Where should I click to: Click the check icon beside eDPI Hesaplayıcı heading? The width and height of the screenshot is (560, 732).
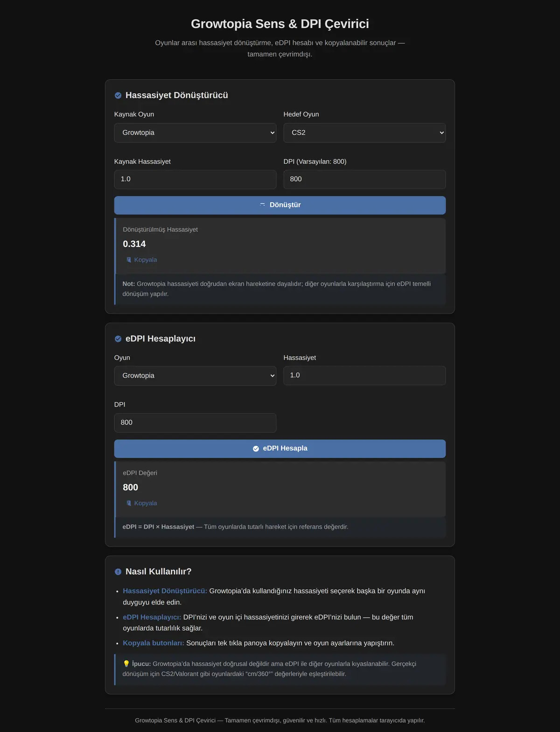click(118, 339)
